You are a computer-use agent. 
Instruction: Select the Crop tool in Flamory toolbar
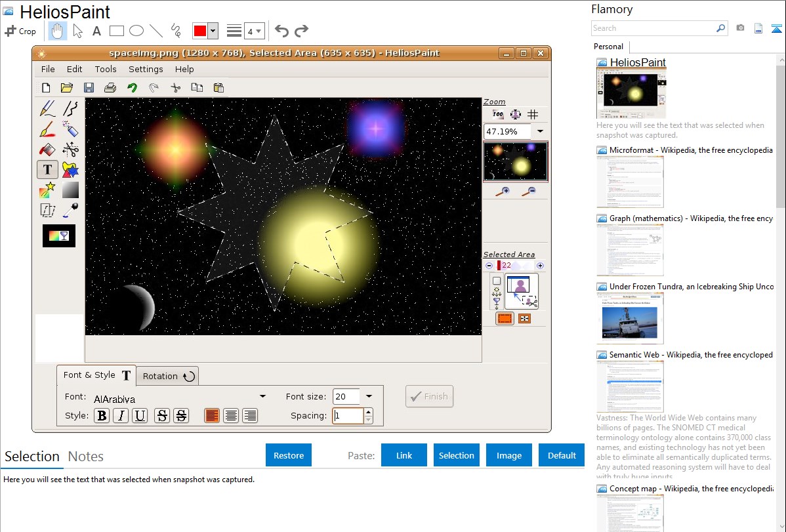pos(20,31)
